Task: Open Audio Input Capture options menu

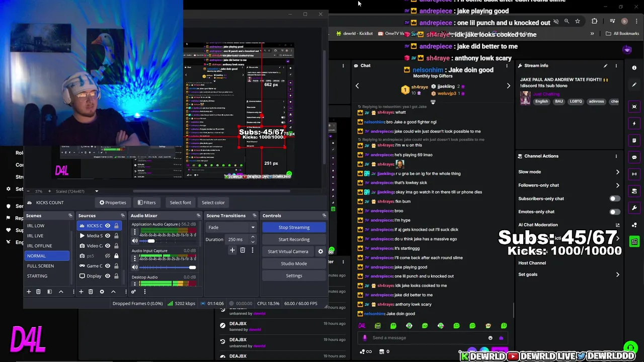Action: click(x=134, y=258)
